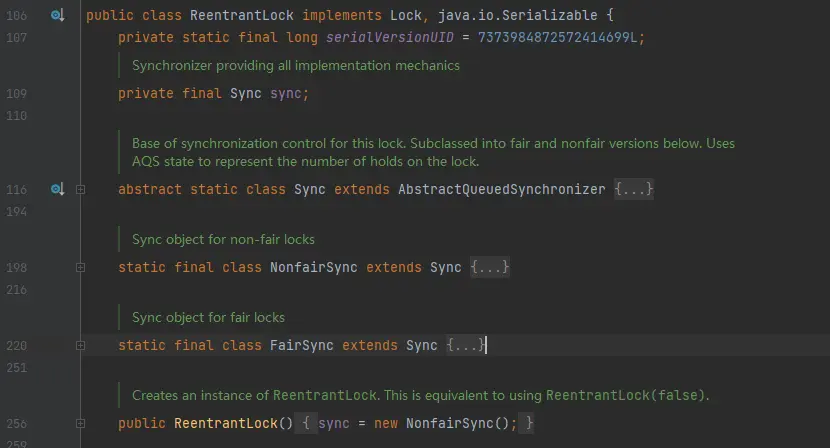
Task: Click the FairSync class name on line 220
Action: coord(302,345)
